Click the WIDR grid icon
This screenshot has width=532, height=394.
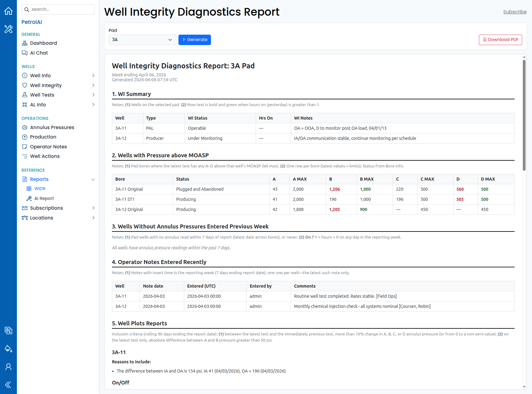(29, 189)
